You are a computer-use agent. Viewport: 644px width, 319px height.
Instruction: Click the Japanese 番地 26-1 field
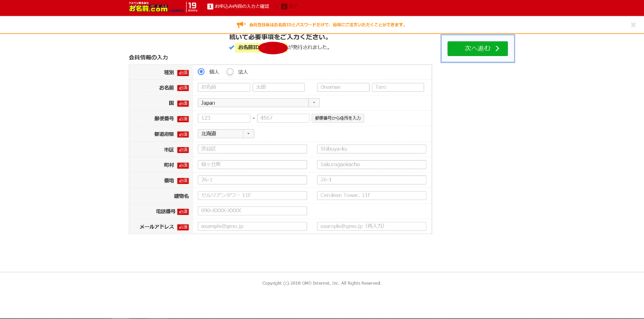(x=252, y=180)
